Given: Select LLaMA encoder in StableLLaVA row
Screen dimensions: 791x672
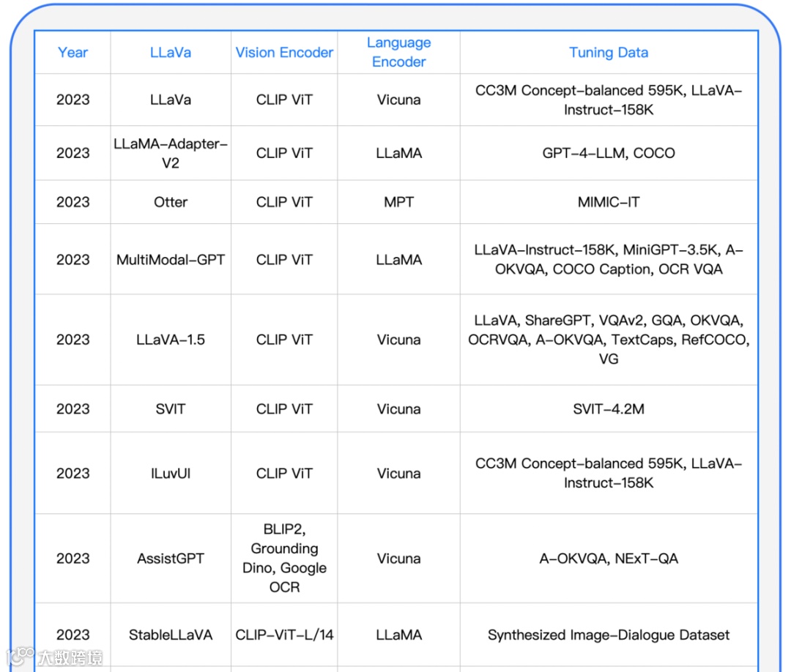Looking at the screenshot, I should [398, 635].
